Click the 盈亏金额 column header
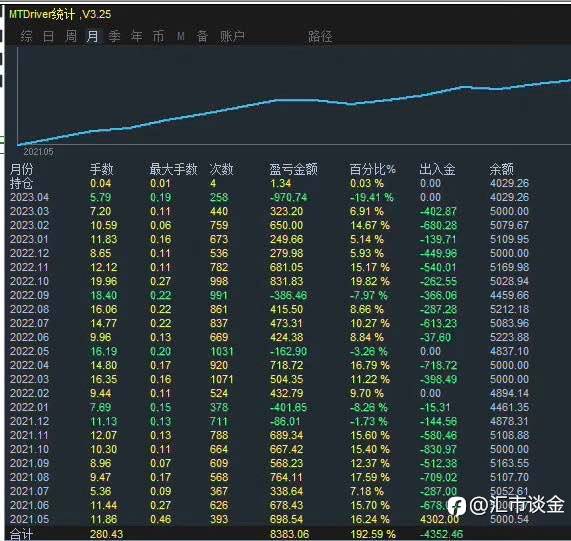571x541 pixels. [294, 169]
